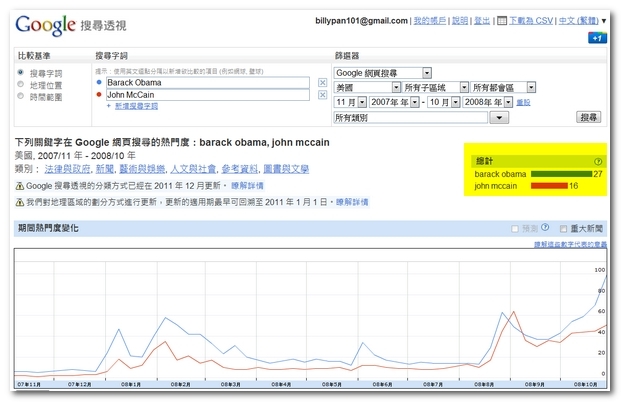Click the red dot beside John McCain
Image resolution: width=621 pixels, height=402 pixels.
(x=99, y=94)
